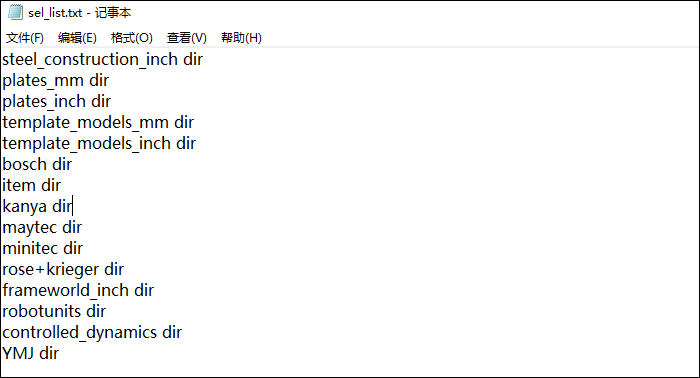Screen dimensions: 700x378
Task: Place cursor in steel_construction_inch dir line
Action: coord(103,59)
